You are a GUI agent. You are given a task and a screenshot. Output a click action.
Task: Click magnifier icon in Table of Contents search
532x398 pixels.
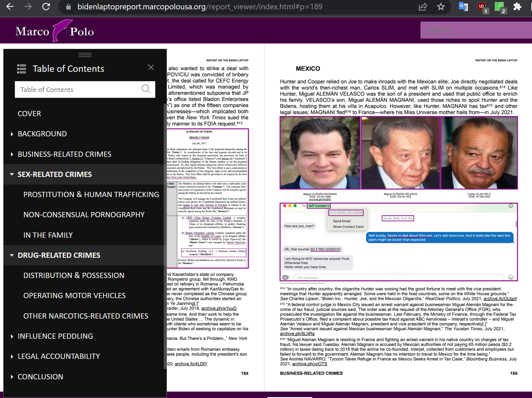[x=146, y=89]
